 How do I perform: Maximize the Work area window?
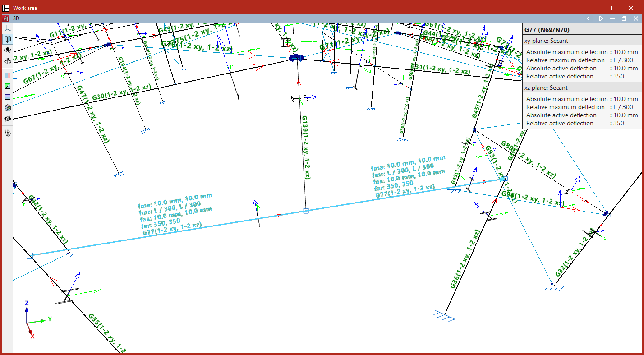609,8
